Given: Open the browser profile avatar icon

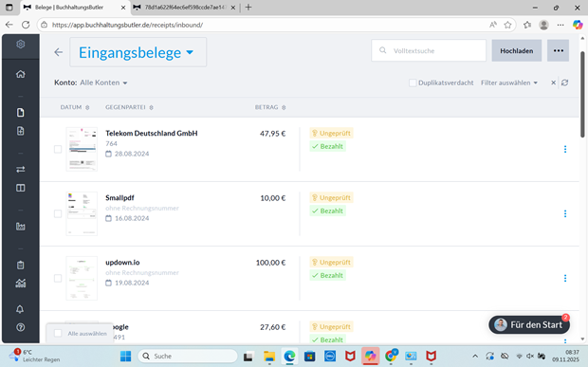Looking at the screenshot, I should [543, 25].
